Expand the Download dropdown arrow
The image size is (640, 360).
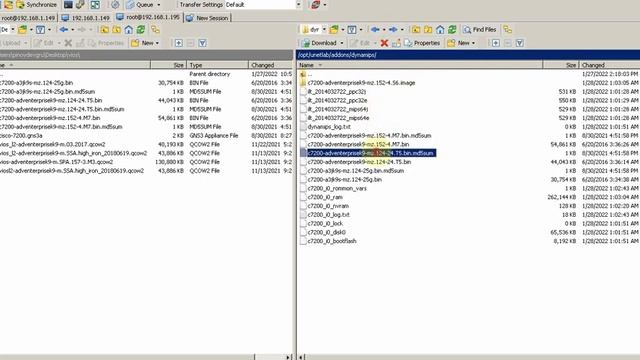pos(342,43)
